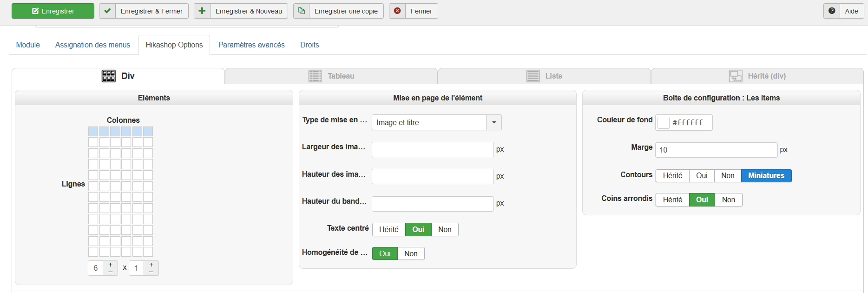Increase rows count with the plus stepper
The width and height of the screenshot is (868, 293).
click(x=151, y=265)
